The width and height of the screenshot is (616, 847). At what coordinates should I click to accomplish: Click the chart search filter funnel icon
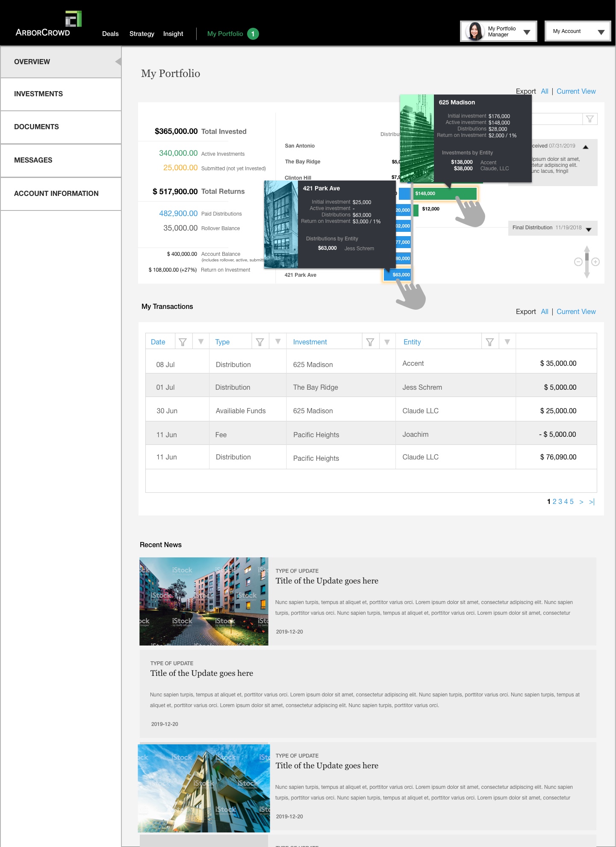point(590,119)
